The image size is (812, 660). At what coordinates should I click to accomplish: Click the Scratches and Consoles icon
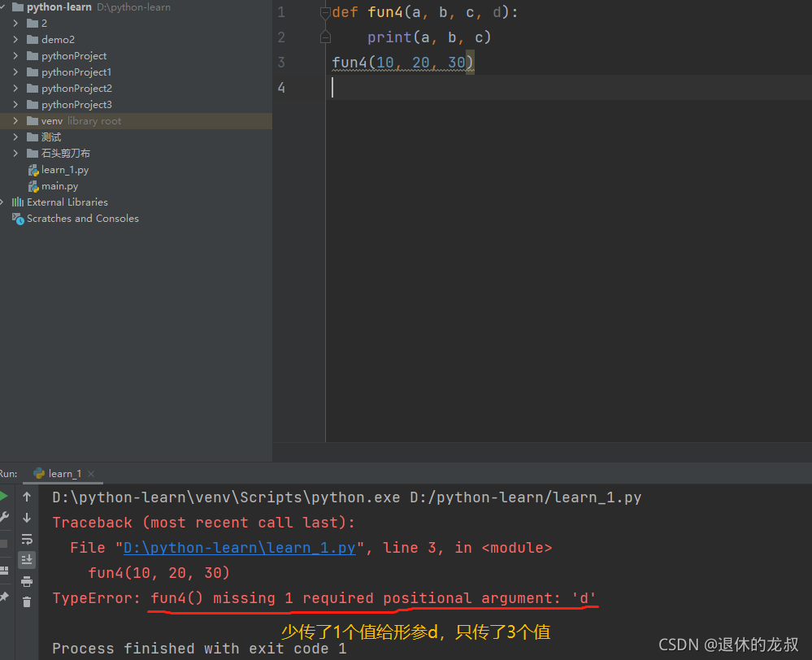pyautogui.click(x=18, y=219)
